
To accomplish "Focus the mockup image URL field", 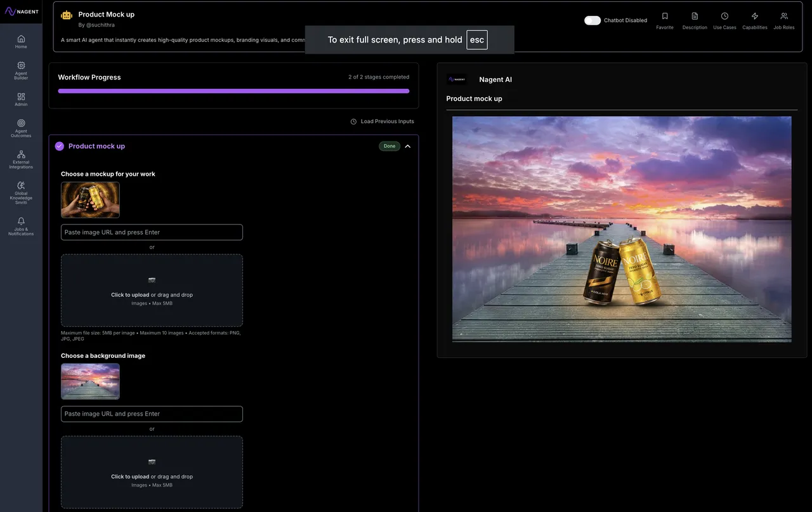I will click(x=152, y=232).
